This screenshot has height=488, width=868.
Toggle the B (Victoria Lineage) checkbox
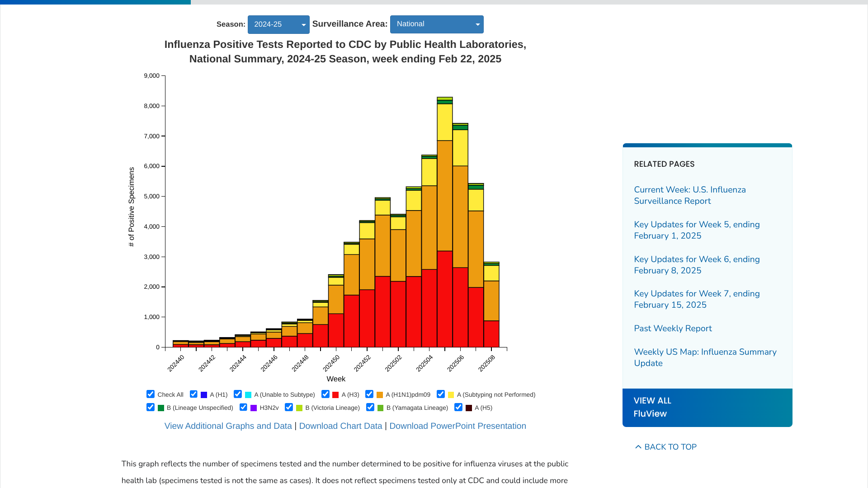click(x=289, y=407)
